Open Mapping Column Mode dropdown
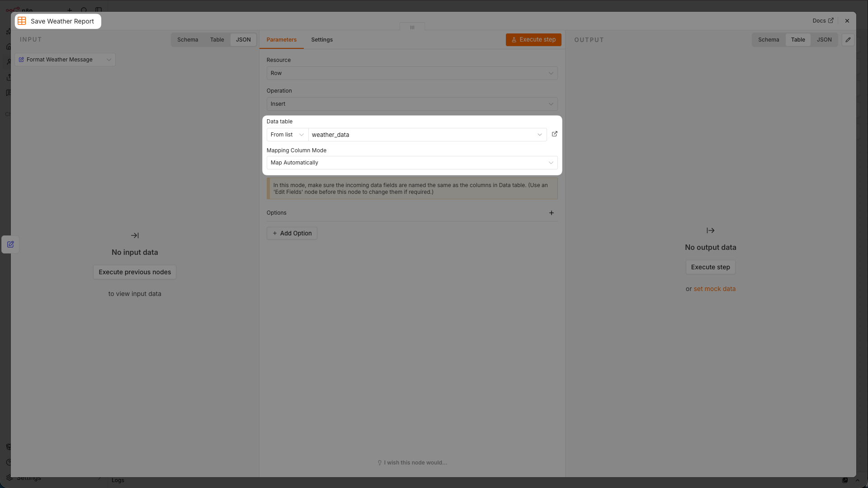Viewport: 868px width, 488px height. point(412,163)
